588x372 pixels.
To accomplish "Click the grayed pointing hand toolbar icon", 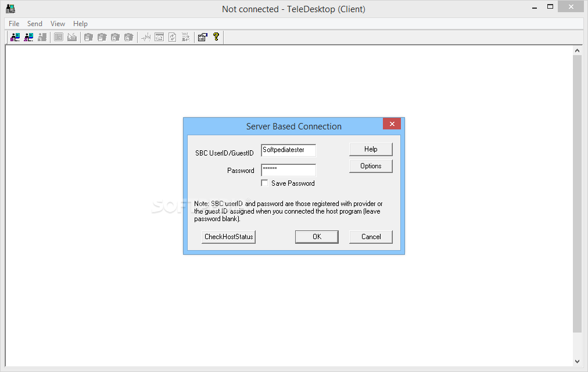I will (x=146, y=37).
